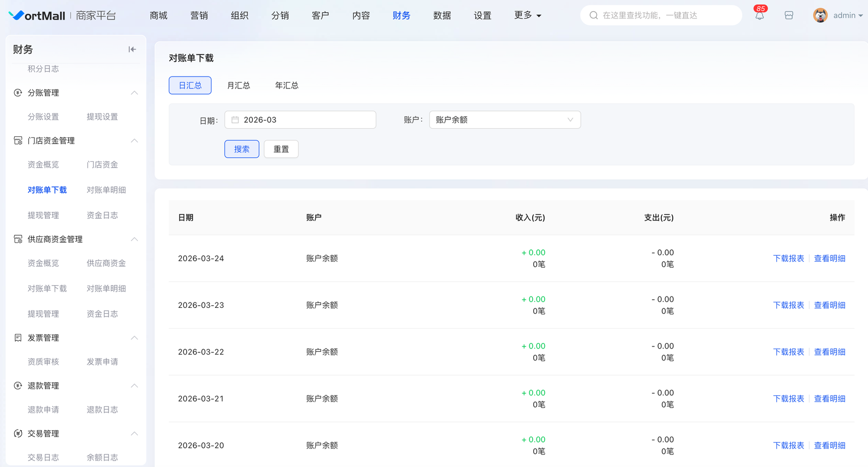Click the notification bell icon
Image resolution: width=868 pixels, height=467 pixels.
pos(759,16)
